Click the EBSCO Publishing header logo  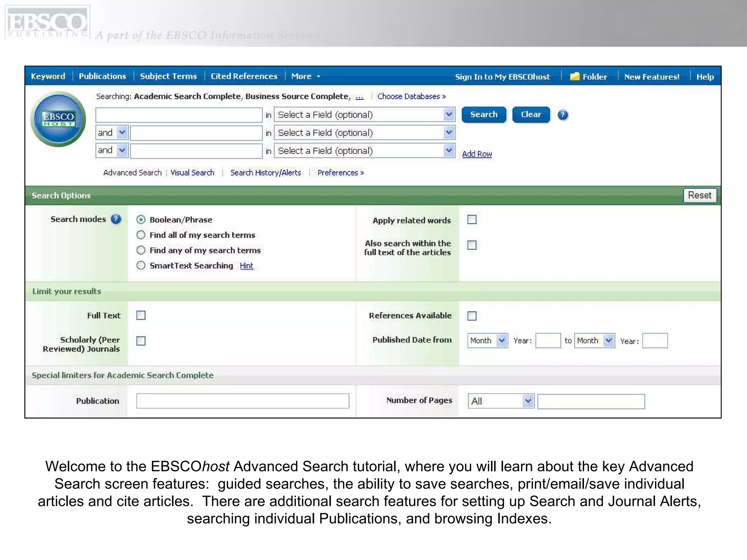click(47, 23)
